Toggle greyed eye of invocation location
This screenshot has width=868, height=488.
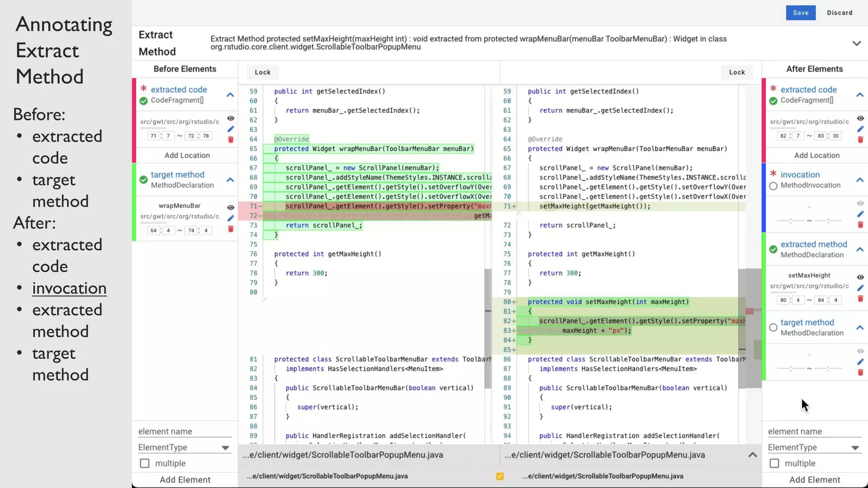[860, 203]
